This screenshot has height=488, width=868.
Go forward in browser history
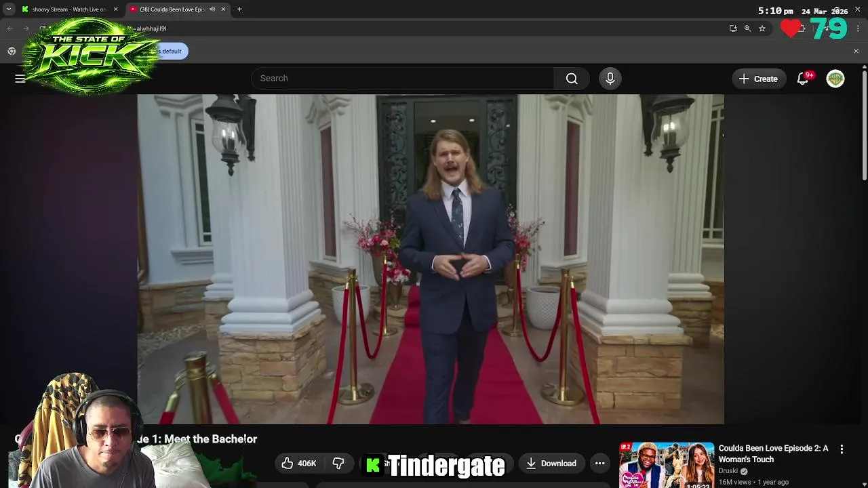coord(27,28)
